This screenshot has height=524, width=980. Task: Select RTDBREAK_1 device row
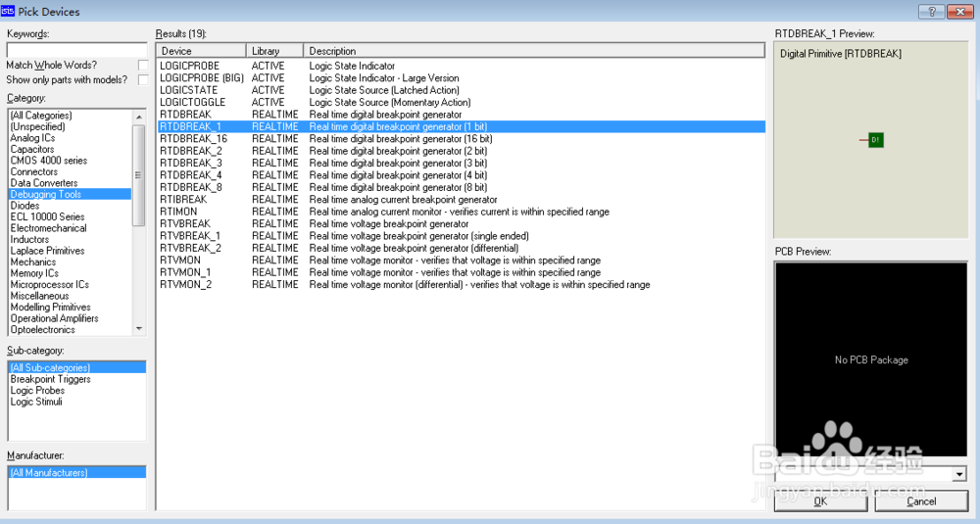click(x=461, y=126)
